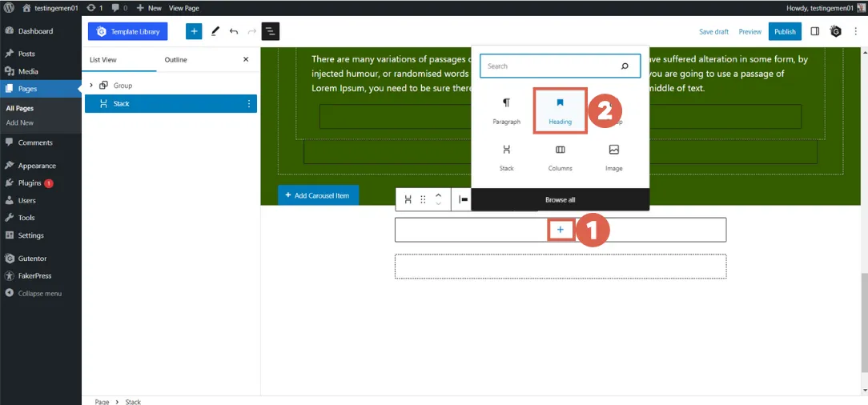Open Users in the sidebar
This screenshot has width=868, height=405.
click(26, 200)
